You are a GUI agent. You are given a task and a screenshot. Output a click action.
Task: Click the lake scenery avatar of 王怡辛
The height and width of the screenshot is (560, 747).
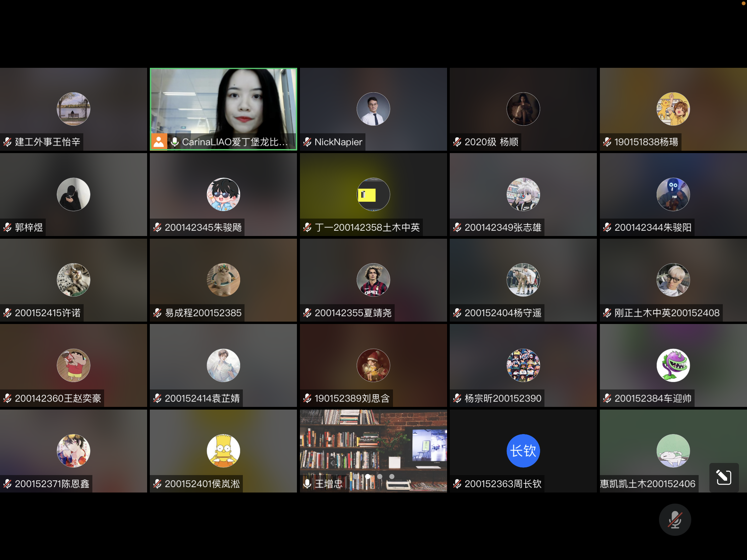[x=74, y=109]
